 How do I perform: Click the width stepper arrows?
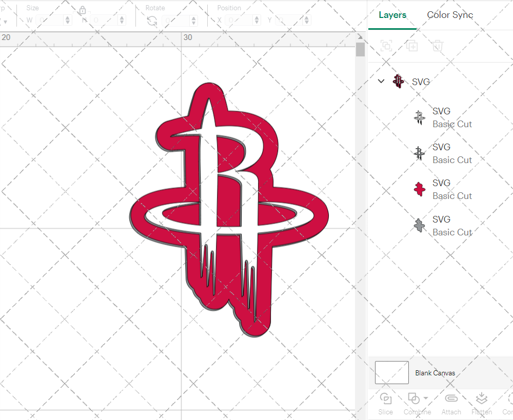tap(67, 21)
